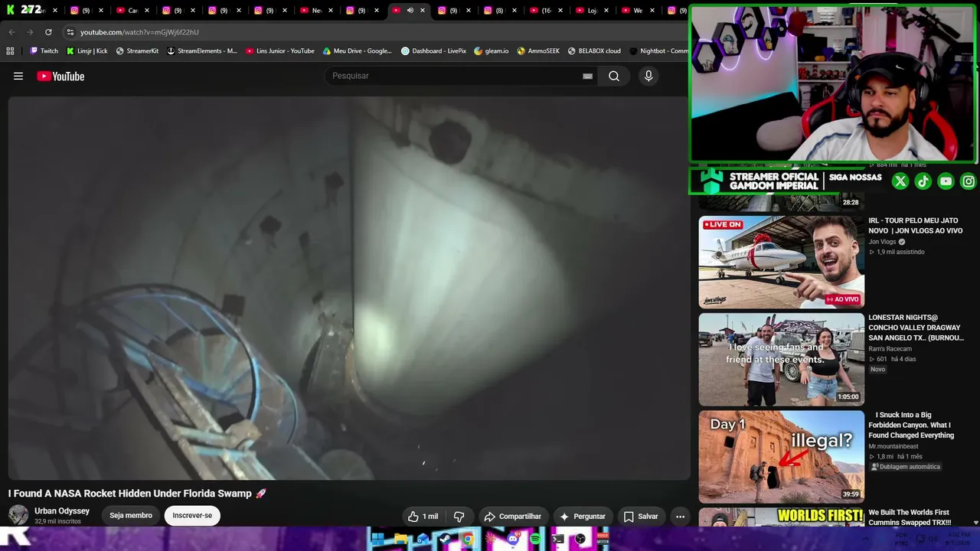The height and width of the screenshot is (551, 980).
Task: Open the Chrome apps grid shortcut
Action: click(10, 51)
